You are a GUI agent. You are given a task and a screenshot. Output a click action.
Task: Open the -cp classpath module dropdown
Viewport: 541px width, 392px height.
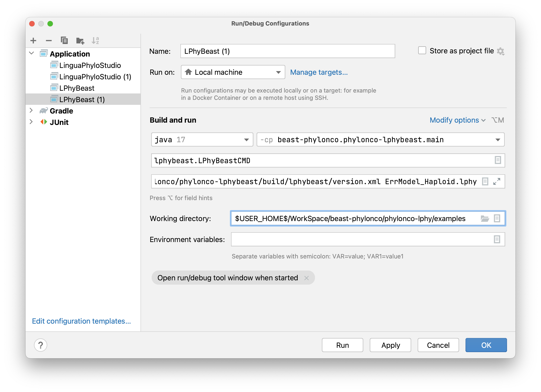[x=380, y=140]
